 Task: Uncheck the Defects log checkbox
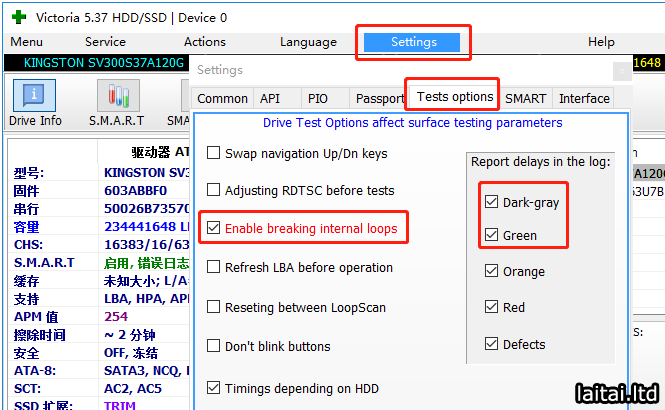click(x=491, y=344)
